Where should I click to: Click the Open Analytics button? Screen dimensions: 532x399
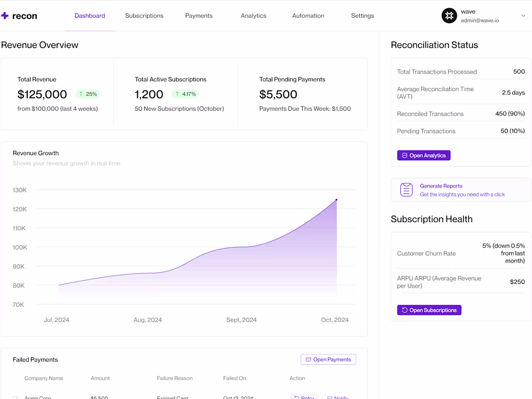tap(424, 155)
